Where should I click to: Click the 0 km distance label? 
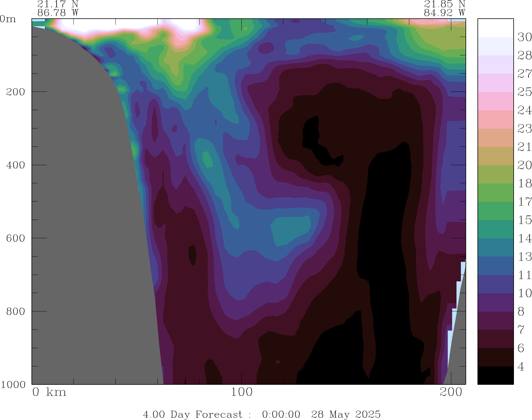[49, 392]
